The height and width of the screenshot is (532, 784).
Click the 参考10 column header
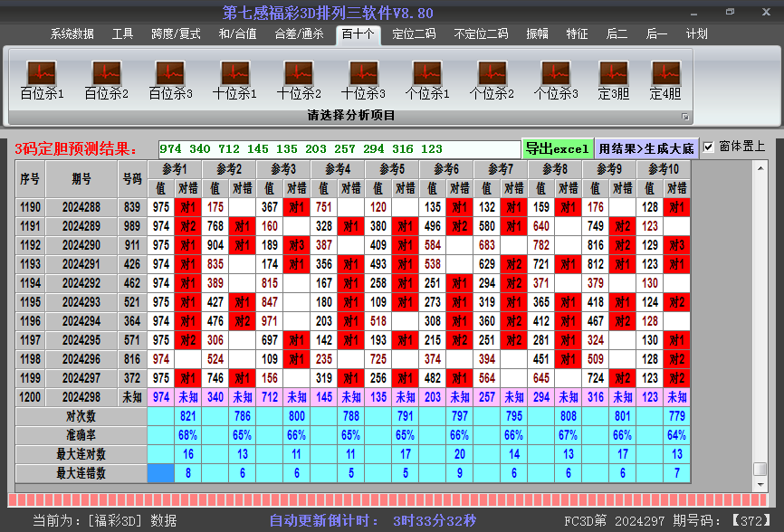[664, 169]
